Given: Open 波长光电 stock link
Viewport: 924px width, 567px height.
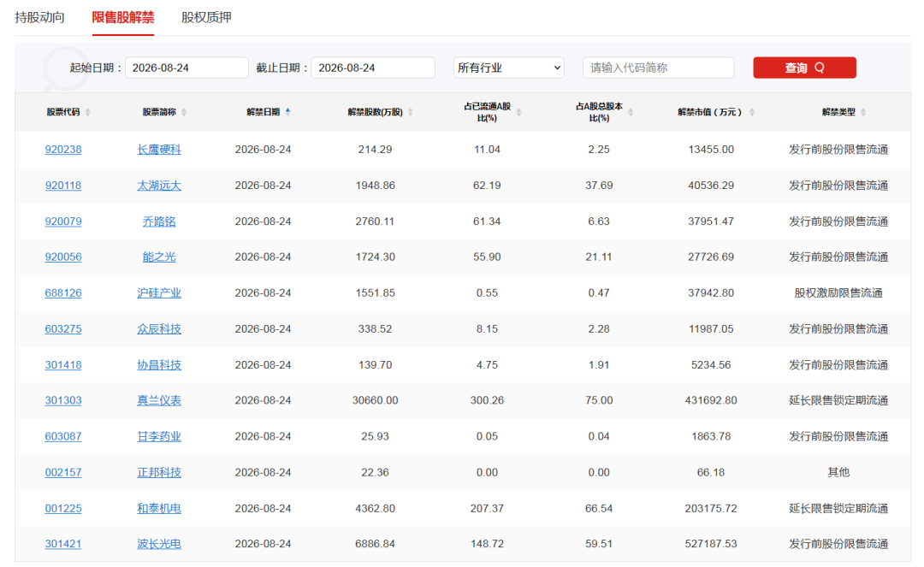Looking at the screenshot, I should click(159, 544).
